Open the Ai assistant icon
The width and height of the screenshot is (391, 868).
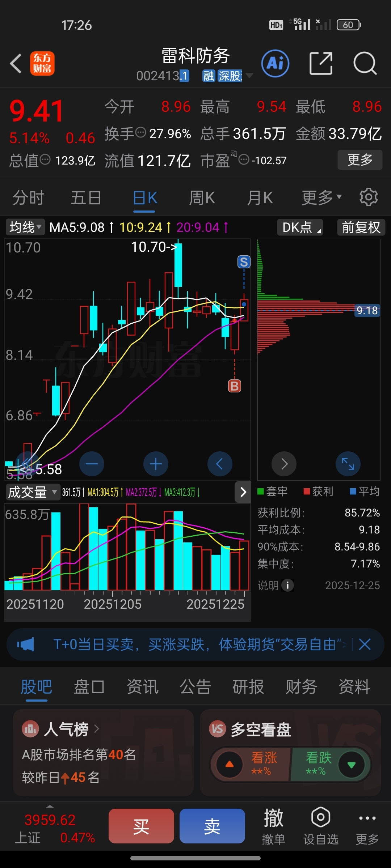(275, 63)
